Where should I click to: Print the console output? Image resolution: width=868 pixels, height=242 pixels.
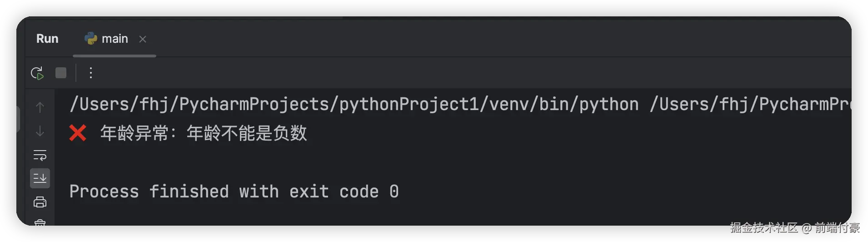pyautogui.click(x=40, y=202)
